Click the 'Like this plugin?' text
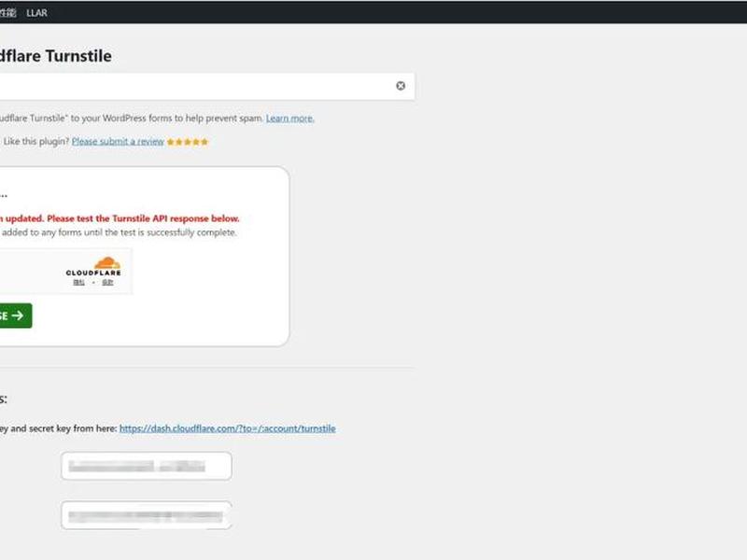This screenshot has width=747, height=560. click(36, 142)
